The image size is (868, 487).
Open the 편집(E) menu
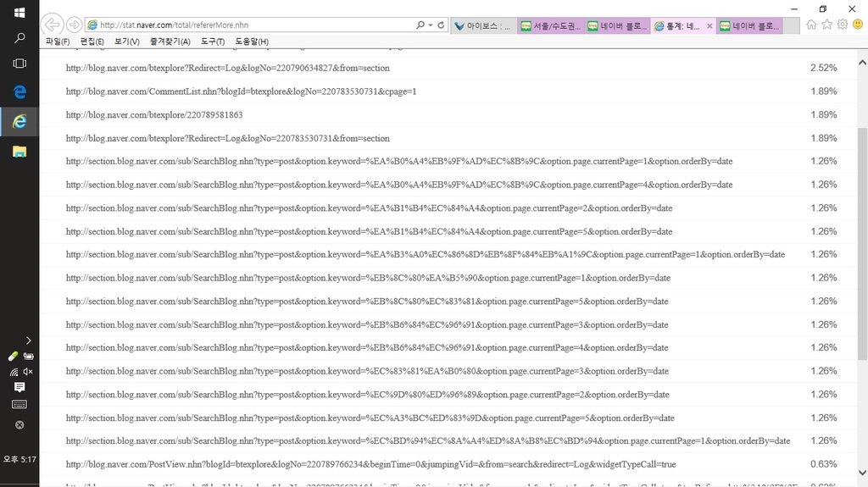tap(92, 42)
